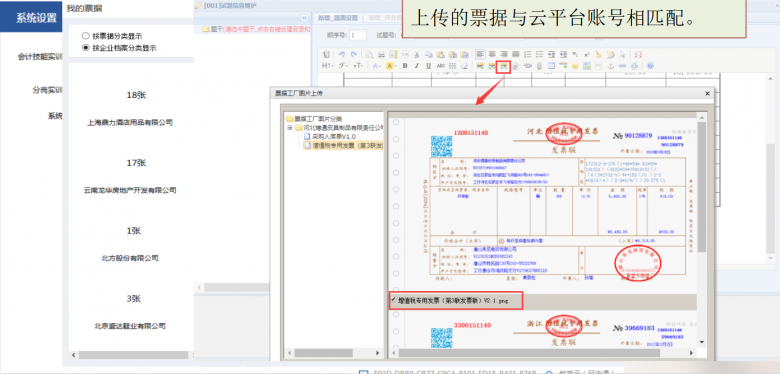Select 按票据分类显示 radio option
The image size is (780, 374).
[86, 36]
